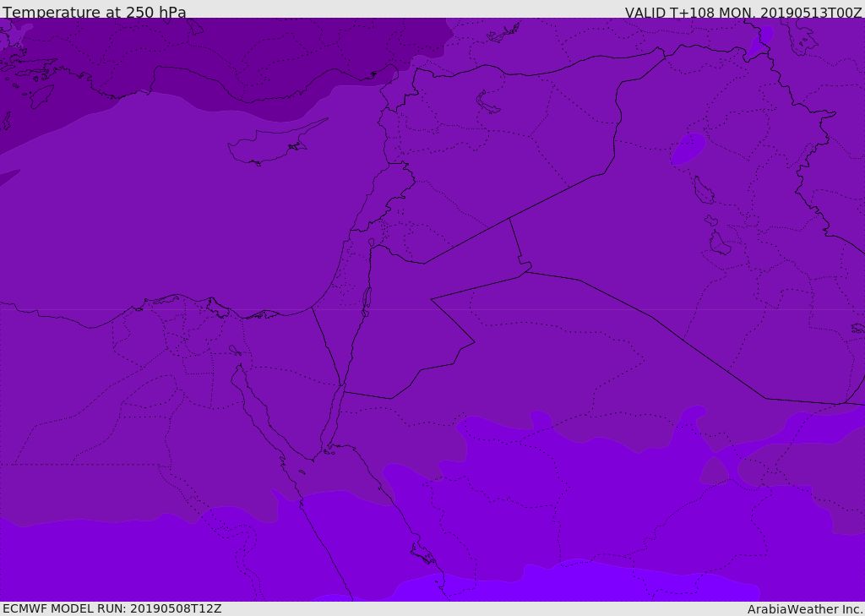Viewport: 865px width, 616px height.
Task: Click the Gulf of Aqaba tip
Action: point(341,386)
